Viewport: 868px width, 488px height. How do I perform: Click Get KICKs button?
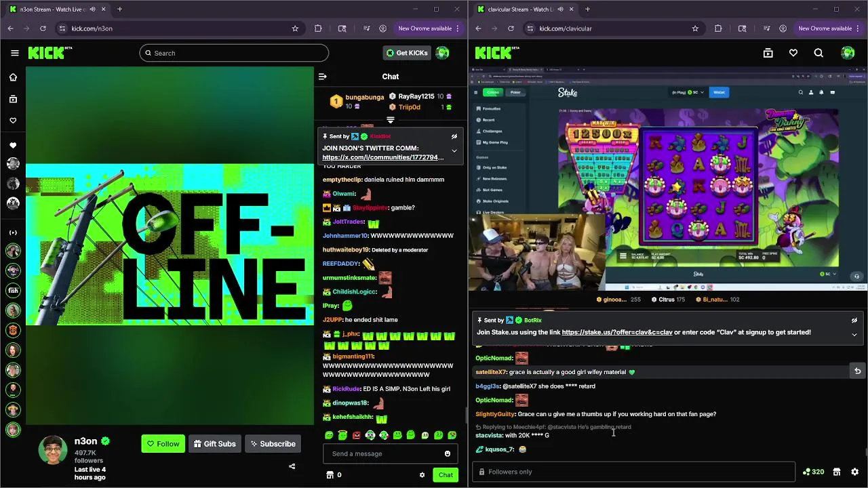point(407,53)
